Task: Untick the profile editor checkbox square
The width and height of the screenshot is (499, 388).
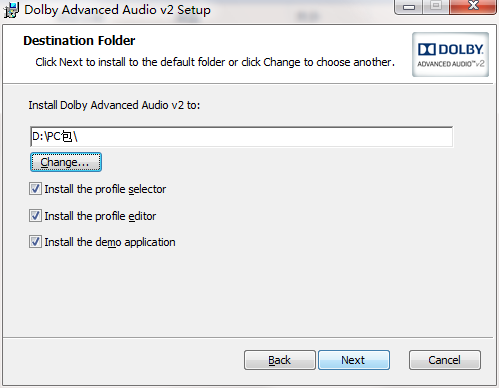Action: point(35,216)
